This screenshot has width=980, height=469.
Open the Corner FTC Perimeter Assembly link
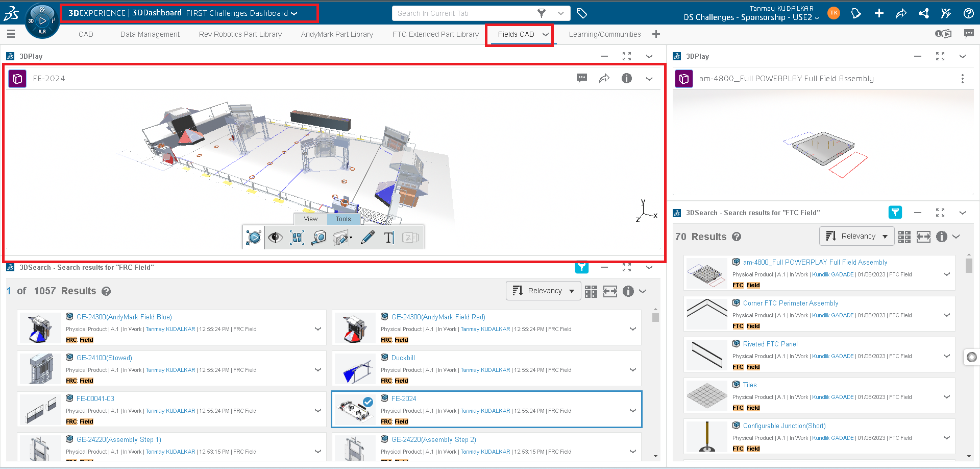[x=790, y=303]
